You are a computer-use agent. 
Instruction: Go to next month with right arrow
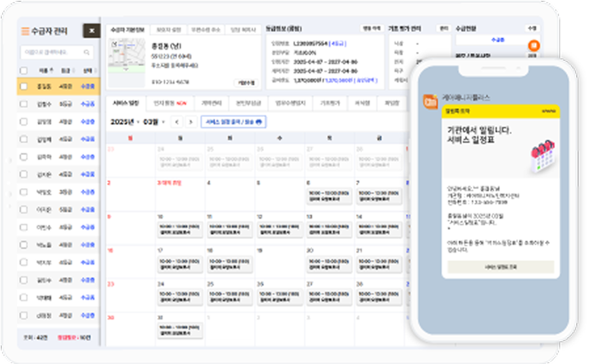tap(190, 122)
